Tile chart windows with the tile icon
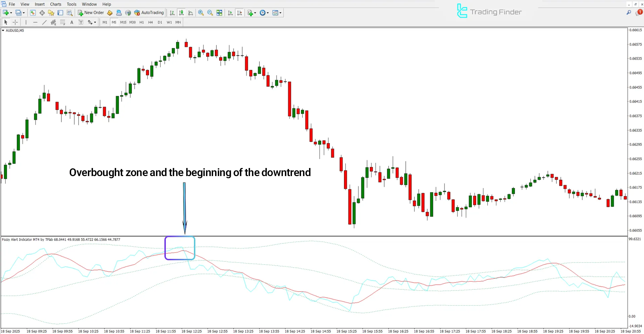The image size is (644, 334). tap(219, 12)
